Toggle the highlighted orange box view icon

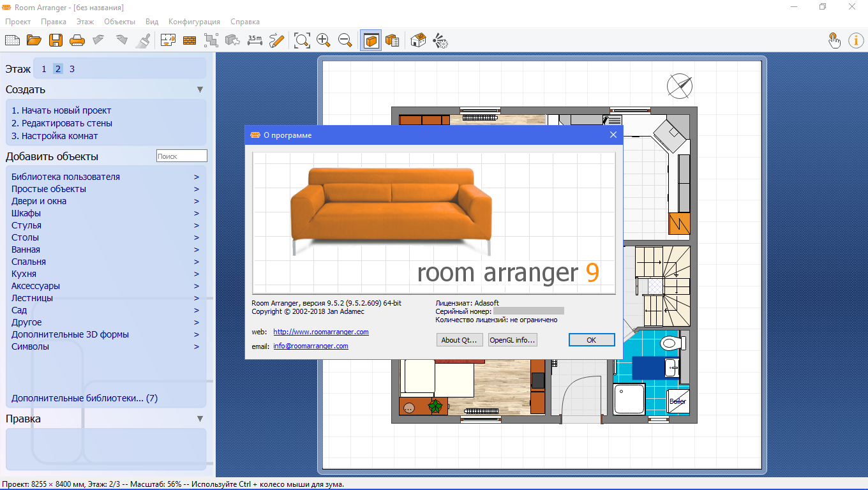coord(371,40)
